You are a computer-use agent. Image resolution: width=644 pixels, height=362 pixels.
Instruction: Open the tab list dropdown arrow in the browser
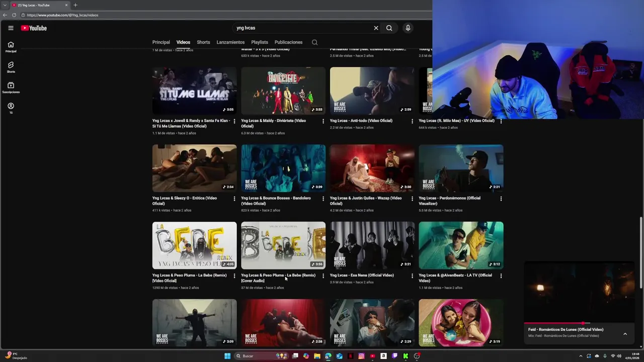(5, 5)
